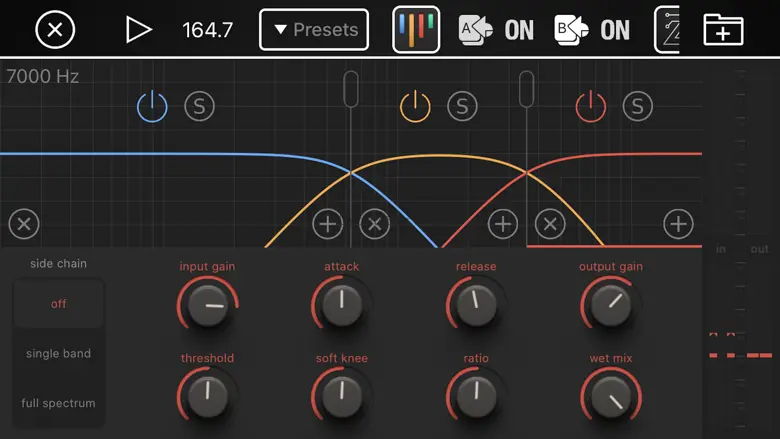
Task: Click the out meter label
Action: point(759,249)
